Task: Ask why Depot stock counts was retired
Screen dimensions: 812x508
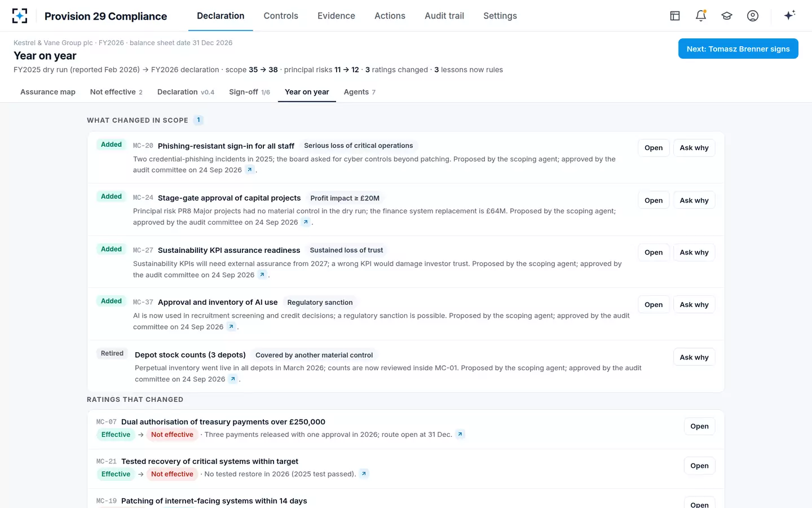Action: (694, 357)
